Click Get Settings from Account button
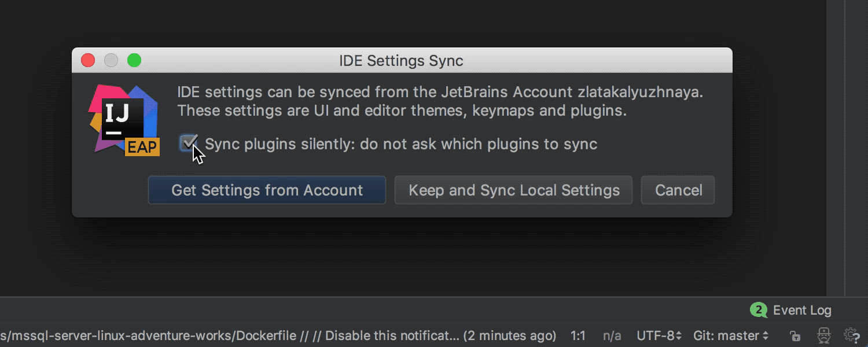 pyautogui.click(x=267, y=190)
